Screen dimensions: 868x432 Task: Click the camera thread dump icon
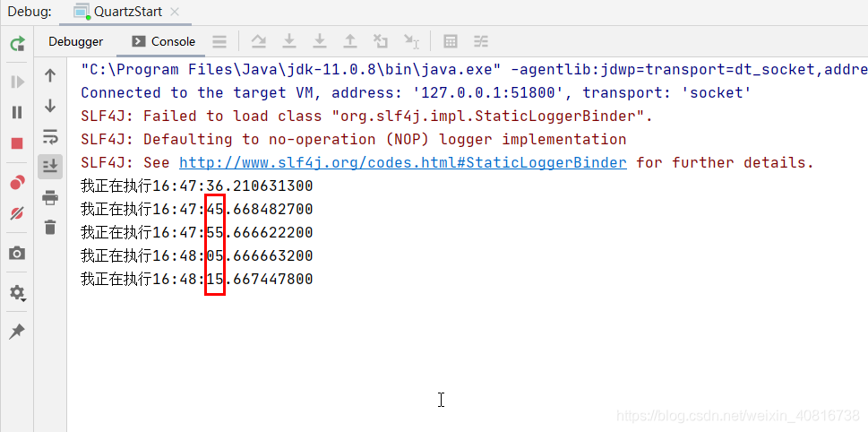tap(17, 254)
